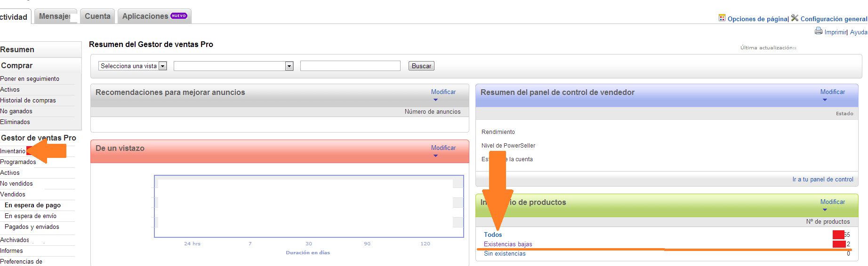Screen dimensions: 868x266
Task: Open the Ayuda link
Action: click(858, 32)
